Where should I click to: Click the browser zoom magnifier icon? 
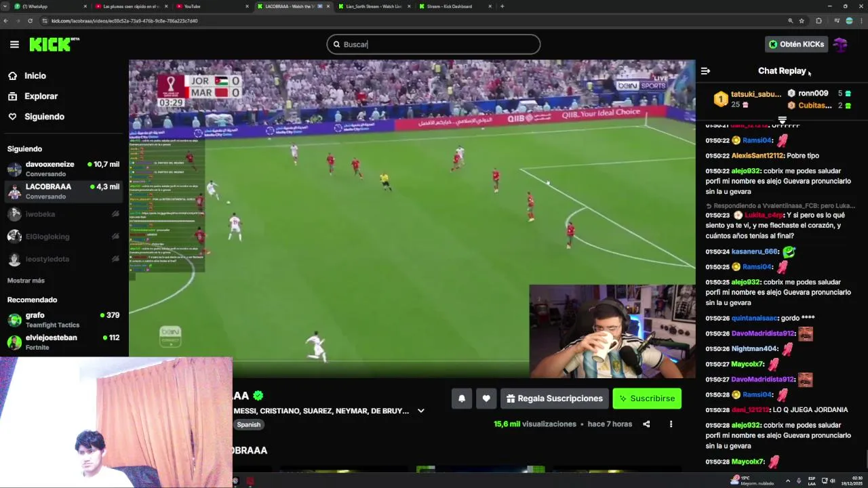(790, 21)
